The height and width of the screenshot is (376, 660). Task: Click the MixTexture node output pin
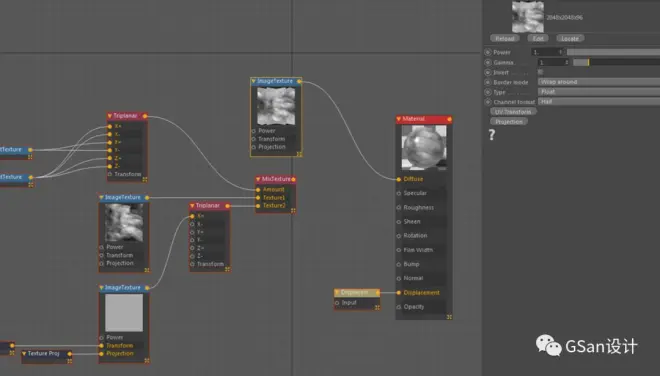(x=293, y=179)
